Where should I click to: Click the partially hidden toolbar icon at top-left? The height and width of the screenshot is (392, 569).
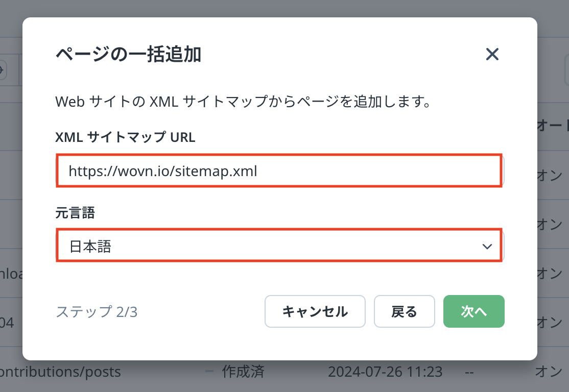click(x=3, y=69)
